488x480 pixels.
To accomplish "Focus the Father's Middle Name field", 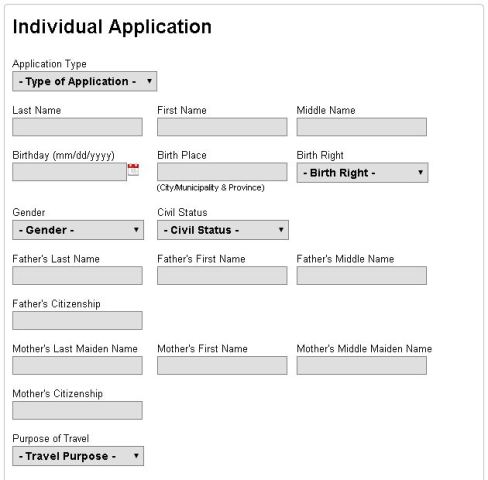I will point(362,275).
